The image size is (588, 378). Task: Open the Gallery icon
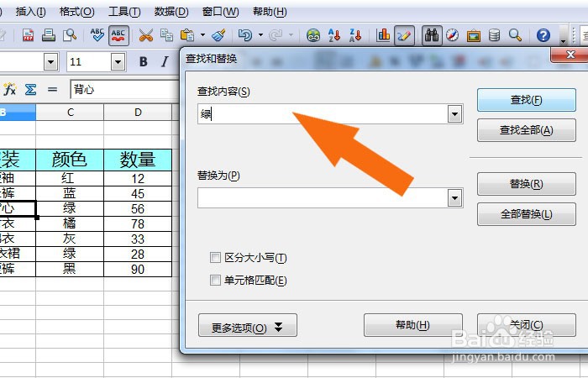point(474,35)
